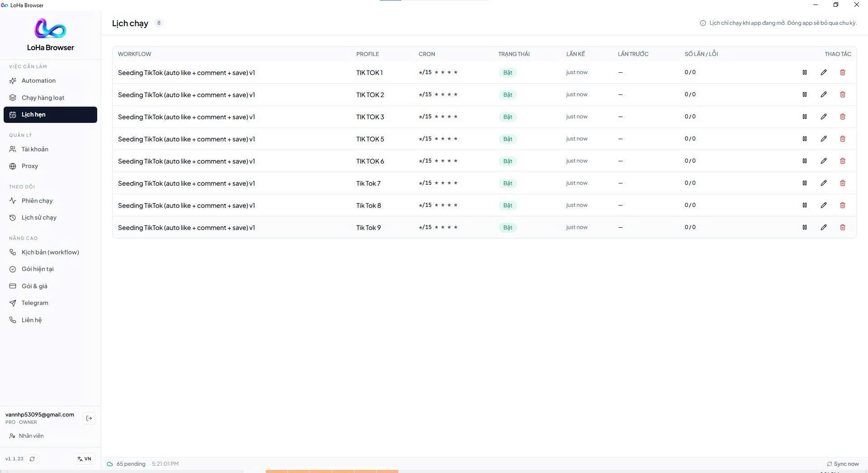This screenshot has width=868, height=473.
Task: Delete the TIK TOK 1 schedule
Action: 843,72
